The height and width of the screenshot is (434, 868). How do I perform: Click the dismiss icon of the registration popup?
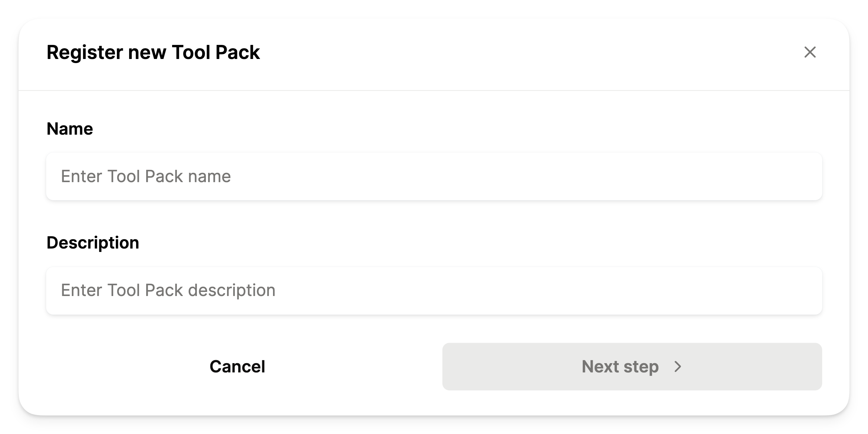coord(810,53)
